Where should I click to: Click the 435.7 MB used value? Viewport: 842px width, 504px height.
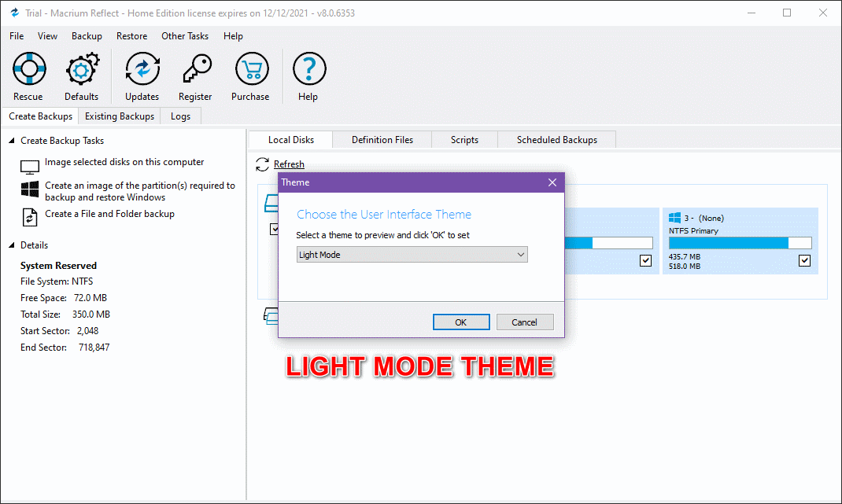(x=684, y=257)
